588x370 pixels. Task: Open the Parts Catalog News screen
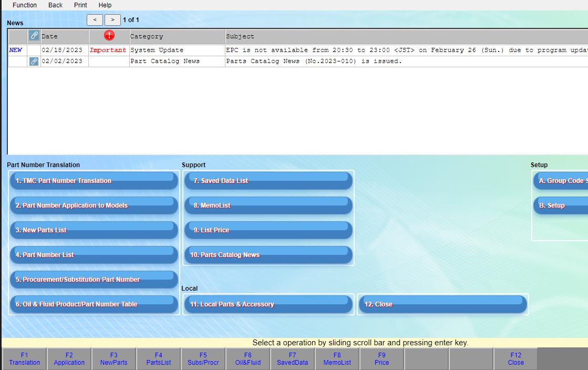269,255
